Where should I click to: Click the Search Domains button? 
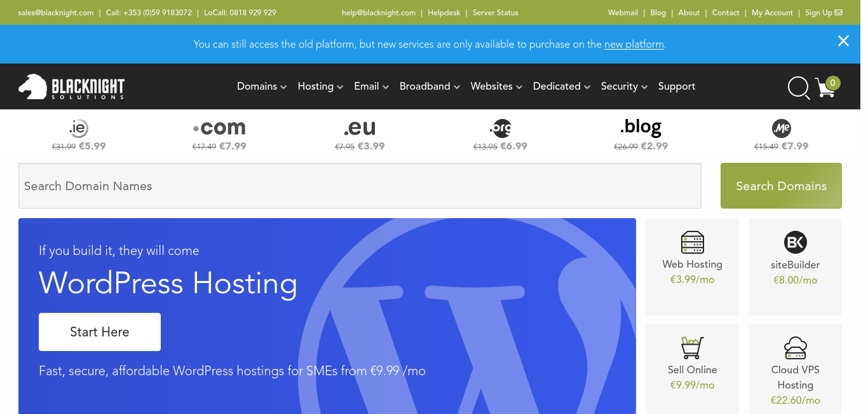coord(781,186)
